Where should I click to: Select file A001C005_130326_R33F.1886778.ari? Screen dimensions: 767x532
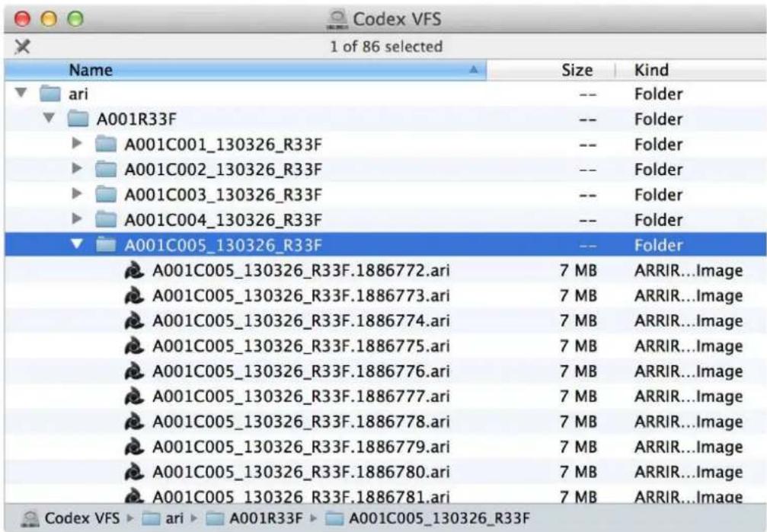click(301, 422)
